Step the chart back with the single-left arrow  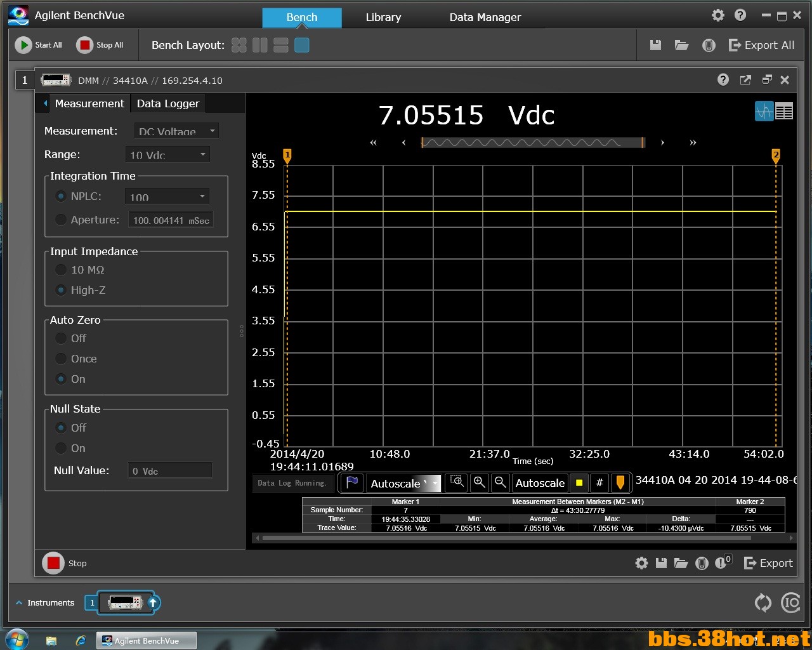click(403, 143)
